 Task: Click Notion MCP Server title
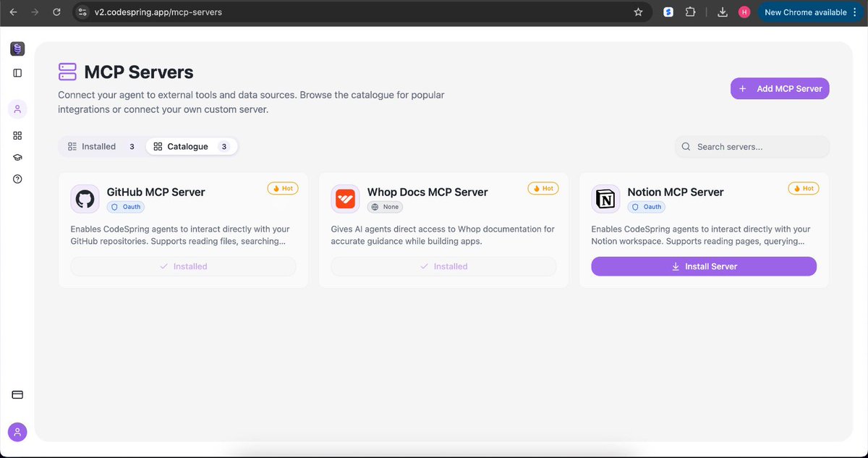click(x=676, y=192)
